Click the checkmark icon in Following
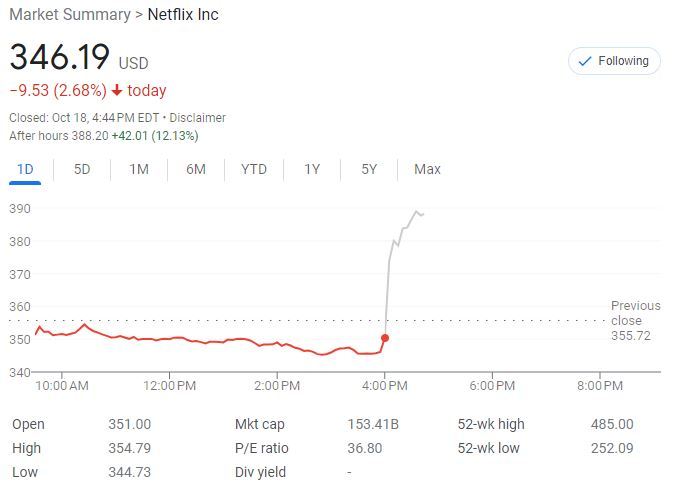The image size is (690, 489). click(x=585, y=61)
